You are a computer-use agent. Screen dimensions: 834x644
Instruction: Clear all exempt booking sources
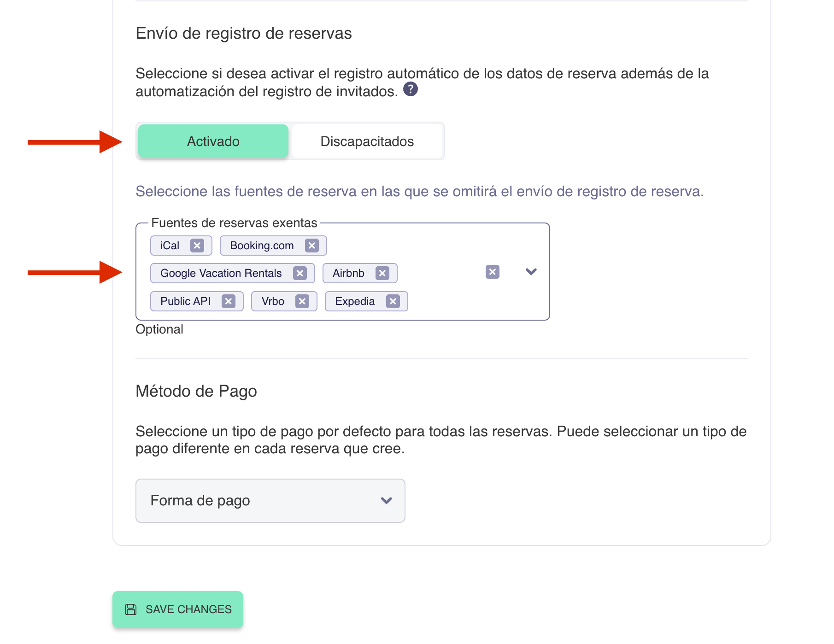tap(493, 272)
